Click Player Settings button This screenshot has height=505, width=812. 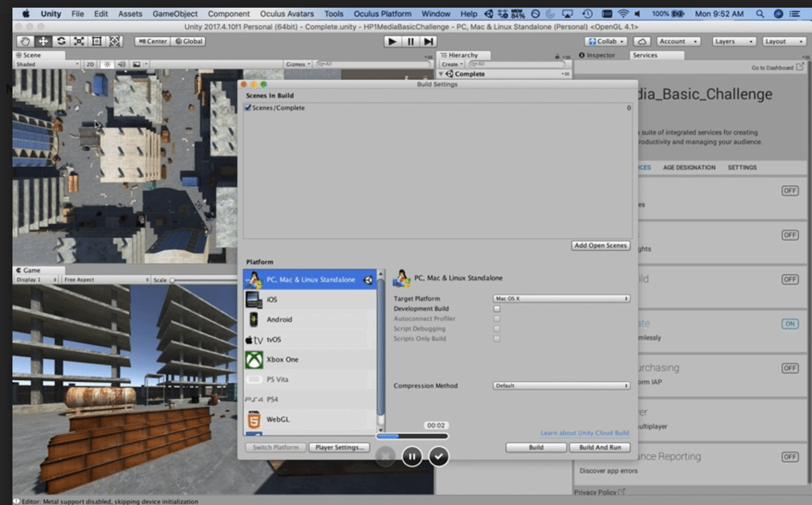pos(339,448)
